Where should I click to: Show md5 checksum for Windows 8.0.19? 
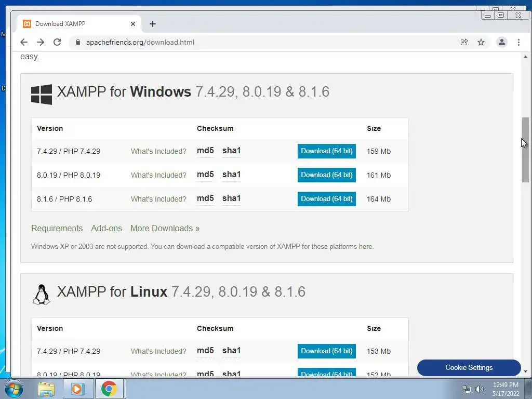(x=205, y=175)
